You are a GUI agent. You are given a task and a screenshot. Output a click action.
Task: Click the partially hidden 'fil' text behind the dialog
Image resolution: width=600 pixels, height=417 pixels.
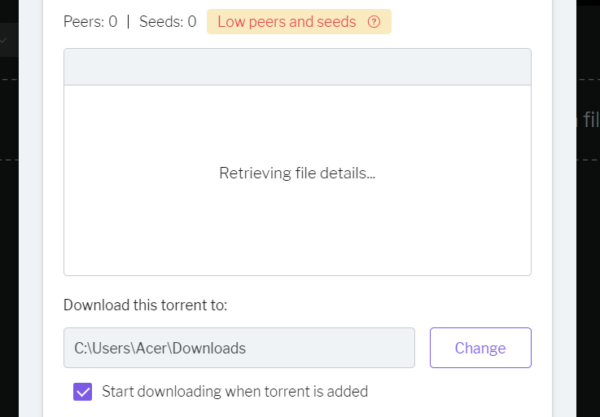[591, 119]
